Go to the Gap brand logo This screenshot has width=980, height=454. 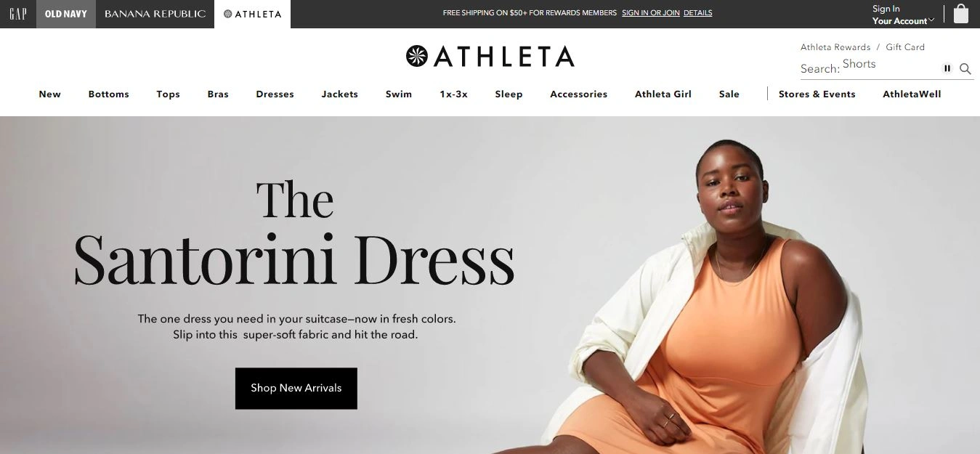point(18,14)
